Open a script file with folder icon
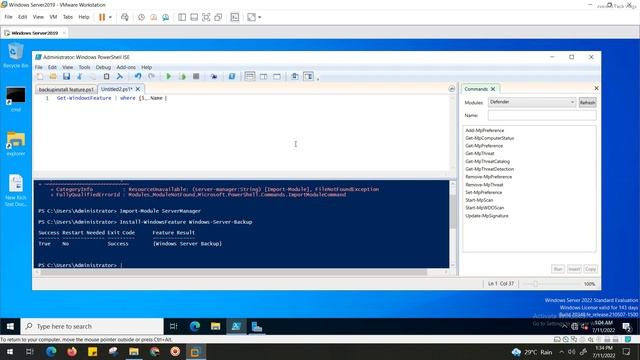The width and height of the screenshot is (640, 360). pyautogui.click(x=53, y=76)
